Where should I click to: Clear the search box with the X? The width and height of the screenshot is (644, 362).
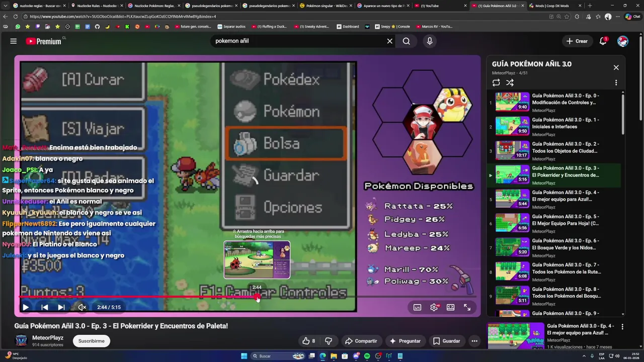coord(389,41)
